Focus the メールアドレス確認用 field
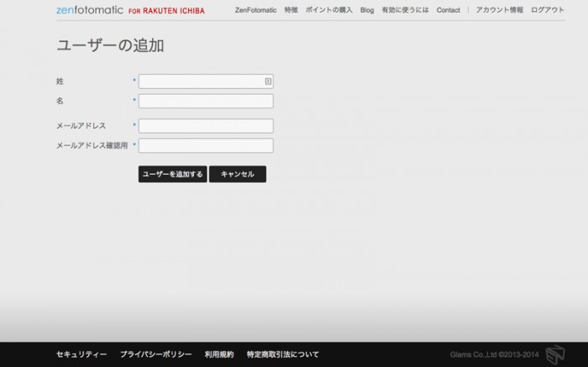Image resolution: width=588 pixels, height=367 pixels. pos(206,145)
